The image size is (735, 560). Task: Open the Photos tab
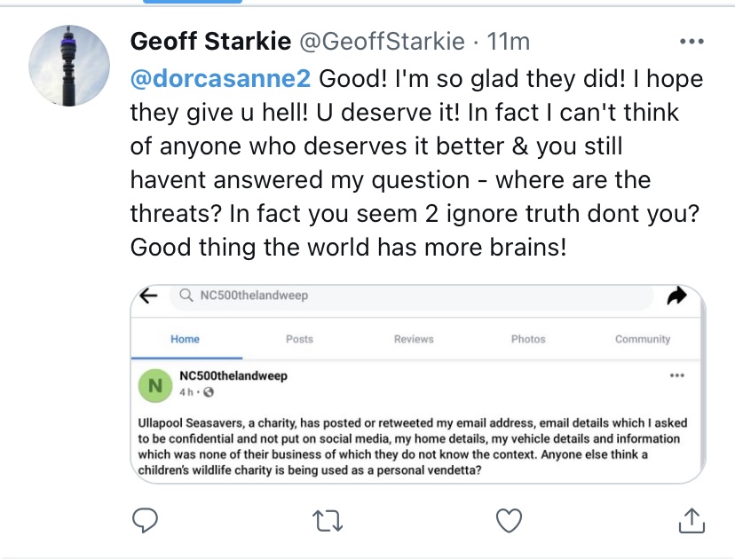coord(528,339)
